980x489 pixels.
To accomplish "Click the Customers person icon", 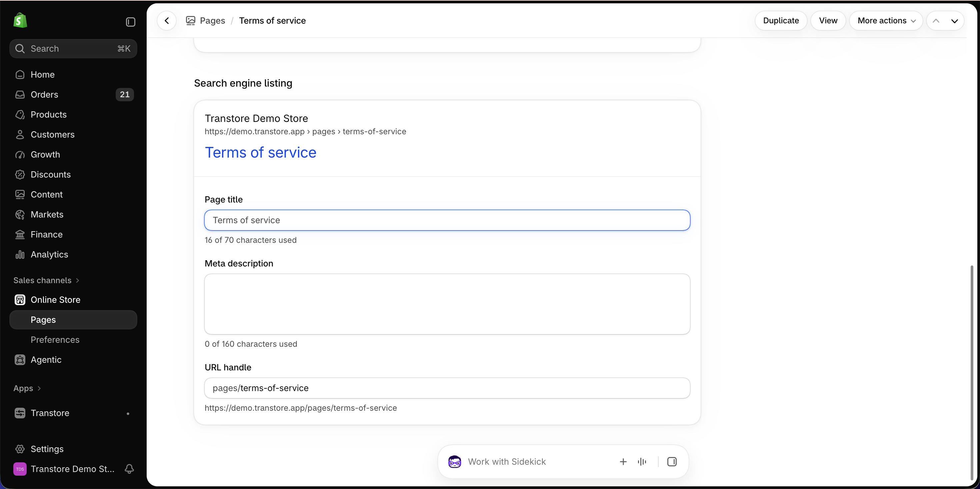I will (20, 135).
